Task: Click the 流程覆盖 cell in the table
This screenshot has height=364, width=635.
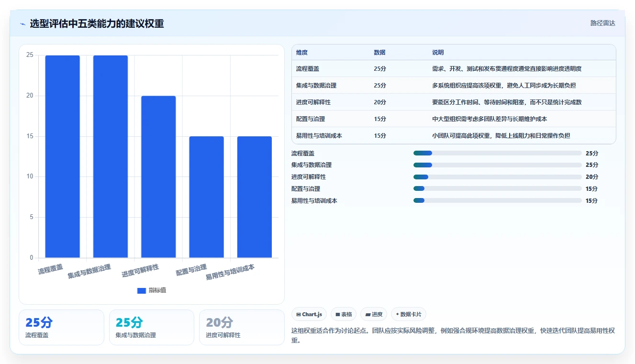Action: pyautogui.click(x=308, y=69)
